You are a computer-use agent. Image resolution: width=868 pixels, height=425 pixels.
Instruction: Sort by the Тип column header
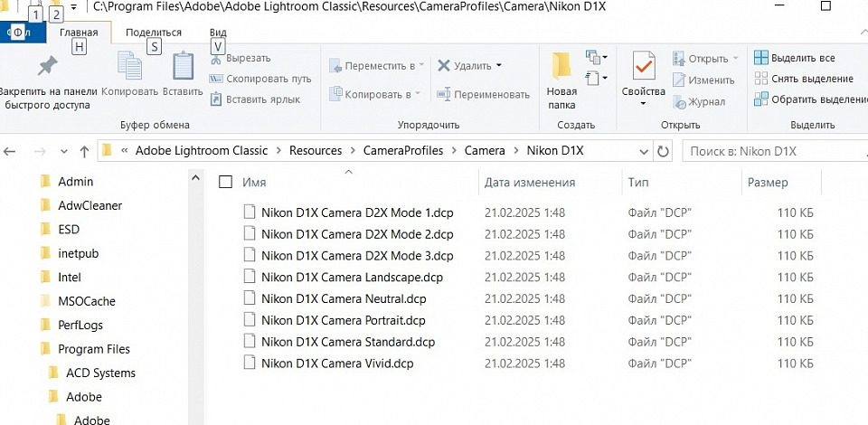coord(638,182)
